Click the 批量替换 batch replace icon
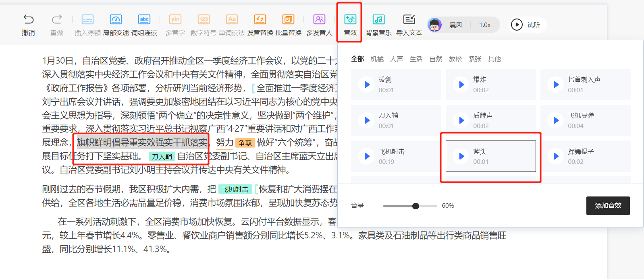 pos(288,19)
